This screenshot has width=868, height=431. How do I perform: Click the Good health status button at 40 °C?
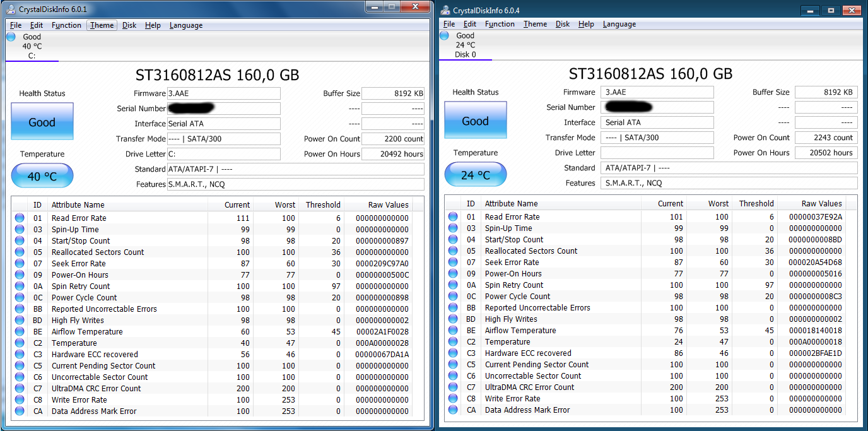click(42, 122)
